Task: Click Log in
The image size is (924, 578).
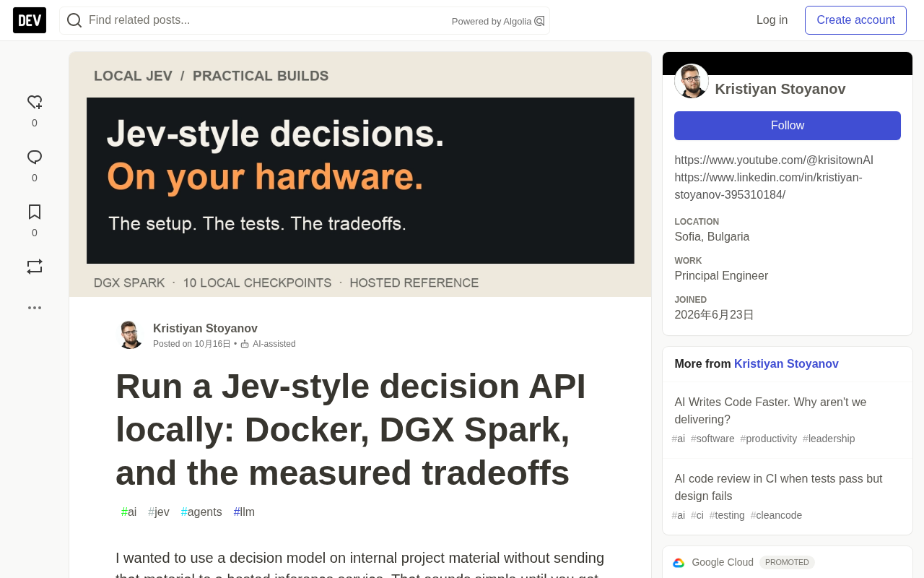Action: 772,20
